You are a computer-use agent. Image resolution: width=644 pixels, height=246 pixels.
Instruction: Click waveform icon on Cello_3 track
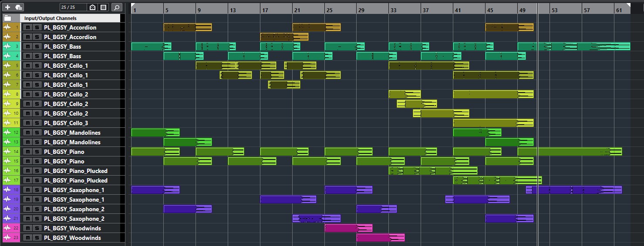click(7, 123)
